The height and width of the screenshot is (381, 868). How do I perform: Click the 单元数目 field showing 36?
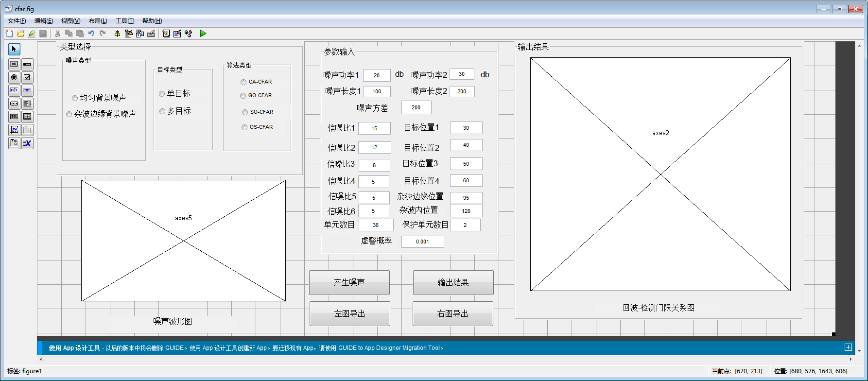tap(376, 225)
